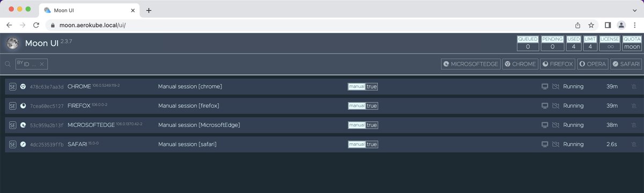Click the 'manual true' label on the Safari row

(363, 144)
